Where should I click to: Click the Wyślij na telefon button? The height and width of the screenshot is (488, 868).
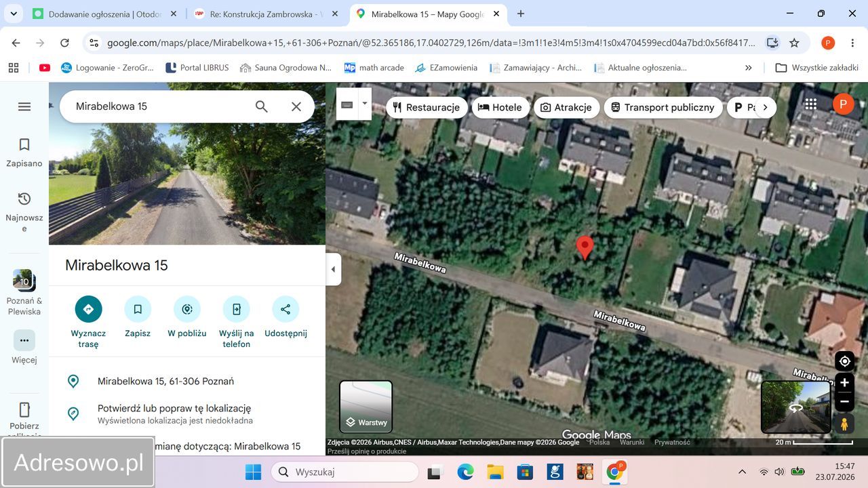(236, 322)
